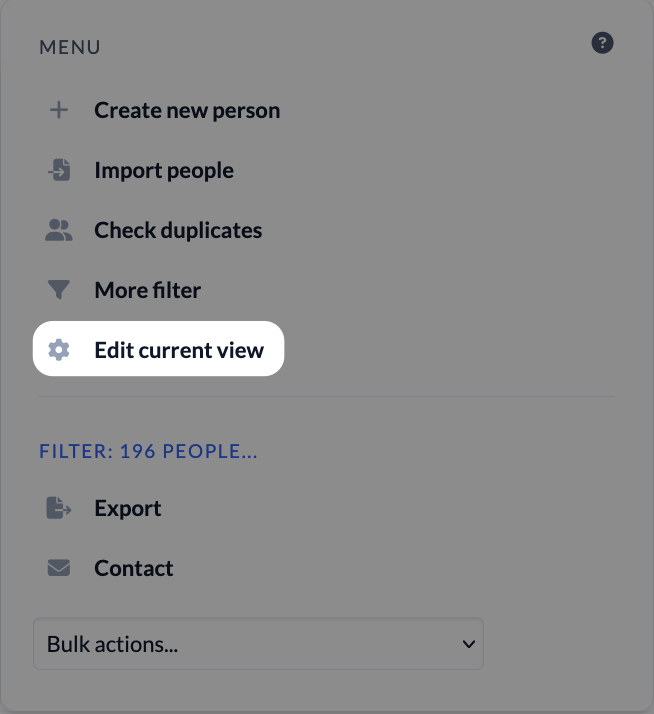
Task: Open the 'Filter: 196 people...' link
Action: (148, 451)
